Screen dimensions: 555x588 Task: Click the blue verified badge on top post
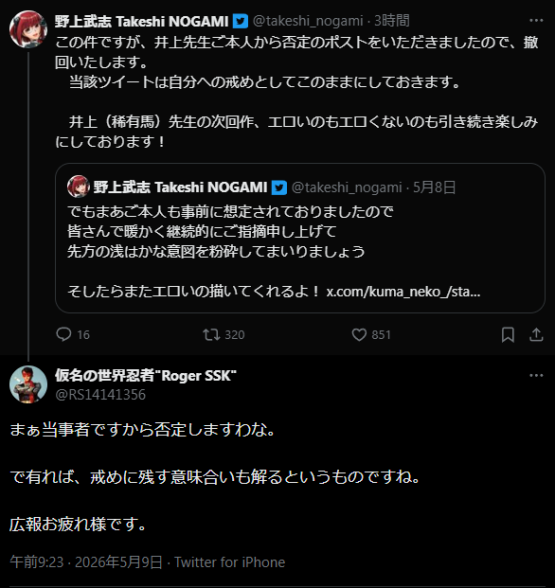240,21
